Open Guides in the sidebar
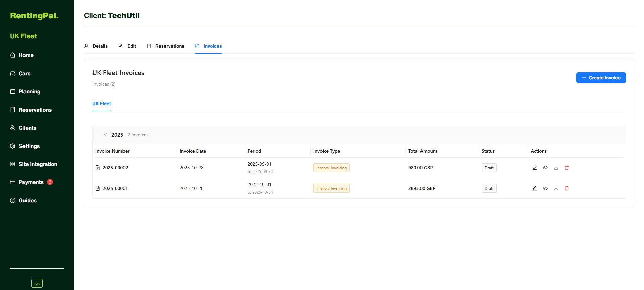 pos(23,200)
